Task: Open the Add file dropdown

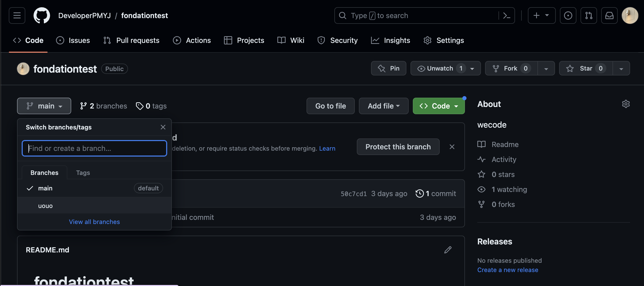Action: [x=383, y=106]
